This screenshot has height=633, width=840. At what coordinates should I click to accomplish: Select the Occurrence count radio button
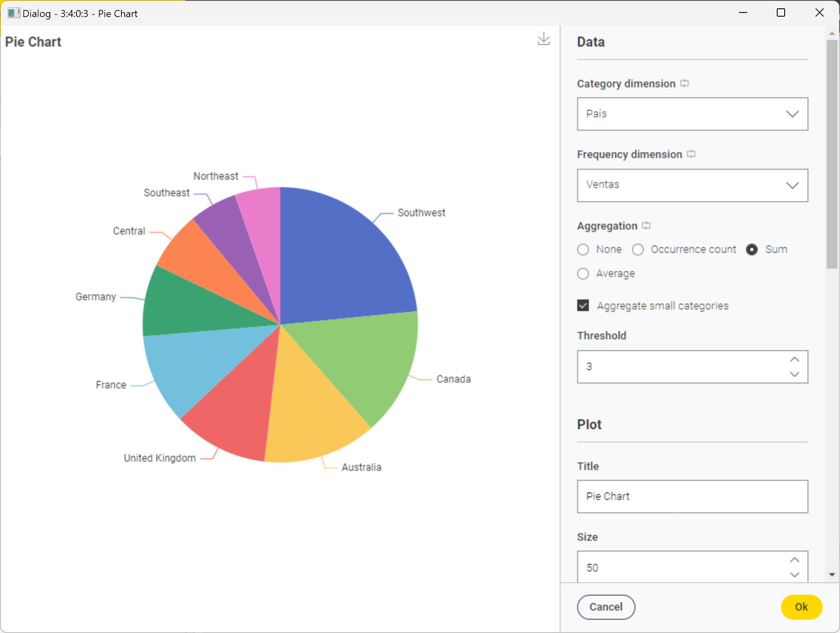[x=638, y=250]
